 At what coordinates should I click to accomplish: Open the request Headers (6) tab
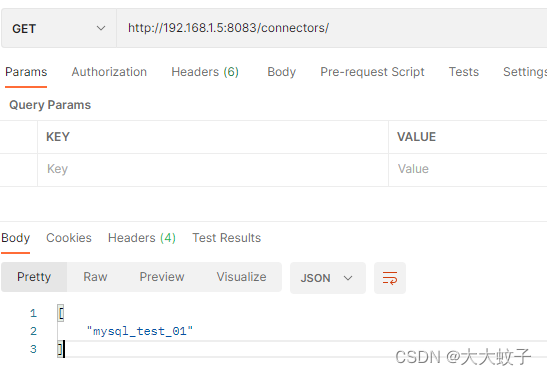tap(205, 72)
